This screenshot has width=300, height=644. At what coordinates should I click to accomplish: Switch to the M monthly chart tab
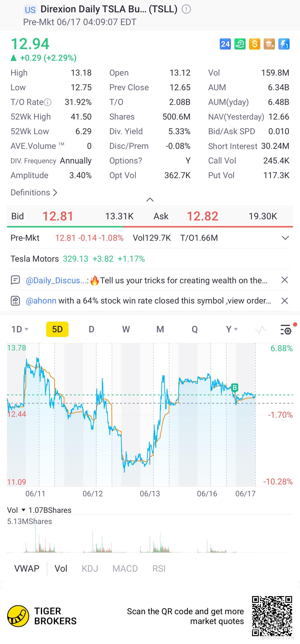(x=160, y=329)
